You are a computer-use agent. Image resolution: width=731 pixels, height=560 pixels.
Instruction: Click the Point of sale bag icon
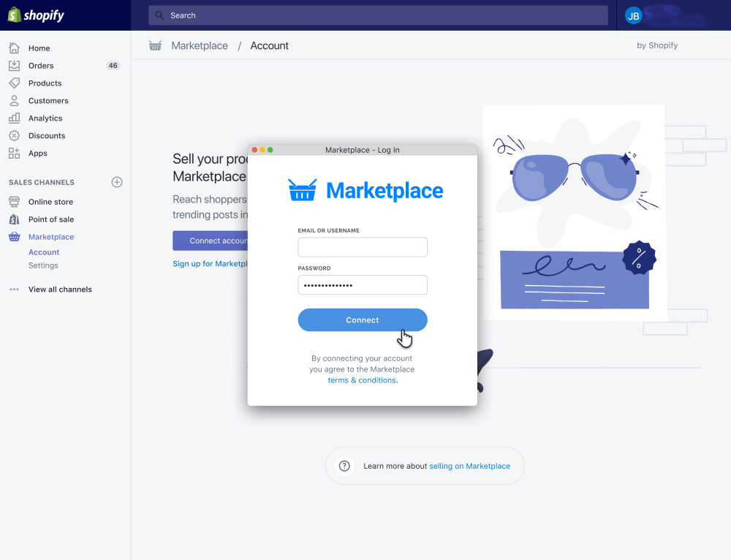pos(15,219)
